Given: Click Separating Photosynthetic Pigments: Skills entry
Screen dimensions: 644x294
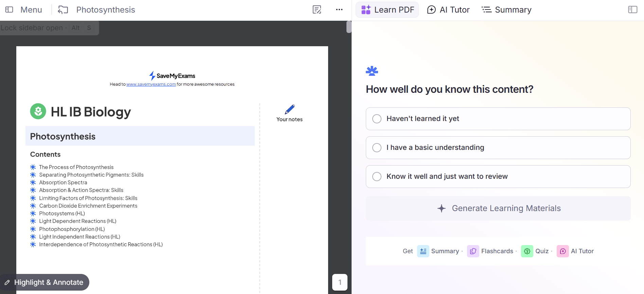Looking at the screenshot, I should 91,175.
